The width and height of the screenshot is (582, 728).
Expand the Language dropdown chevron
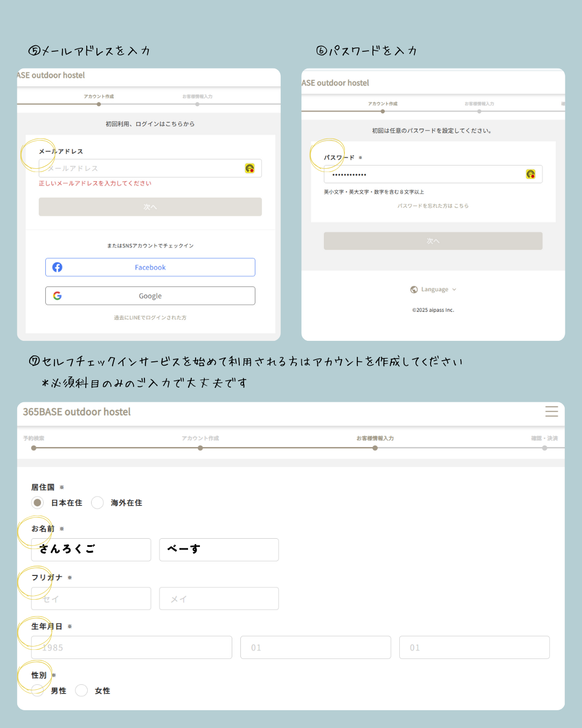pyautogui.click(x=454, y=290)
